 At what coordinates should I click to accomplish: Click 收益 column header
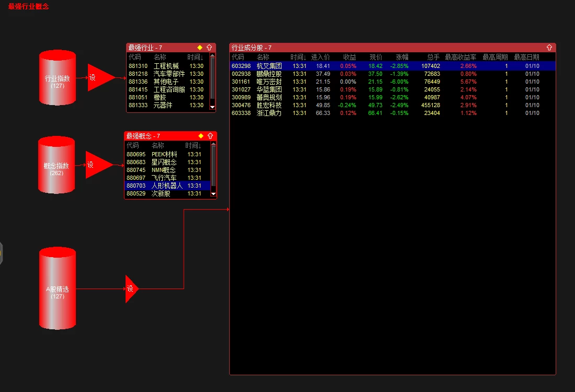click(x=349, y=57)
